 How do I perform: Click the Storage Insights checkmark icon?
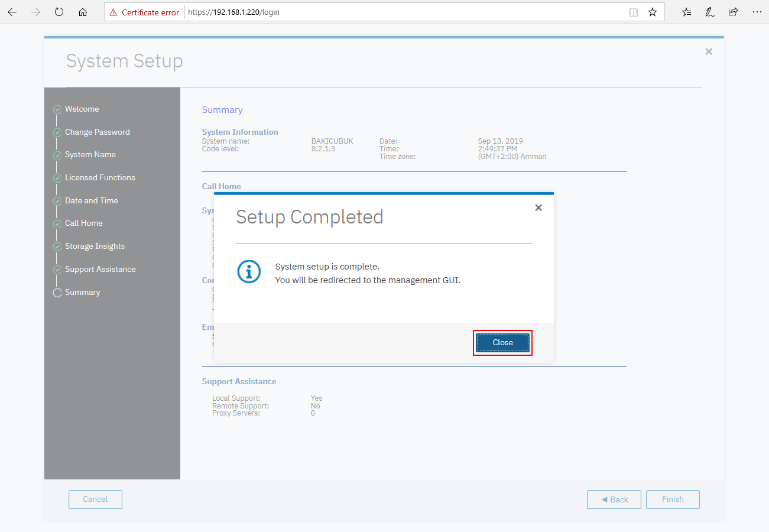click(57, 246)
